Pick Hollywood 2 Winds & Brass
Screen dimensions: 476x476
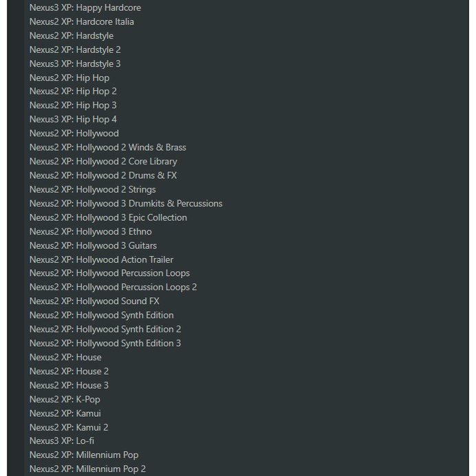pos(108,147)
